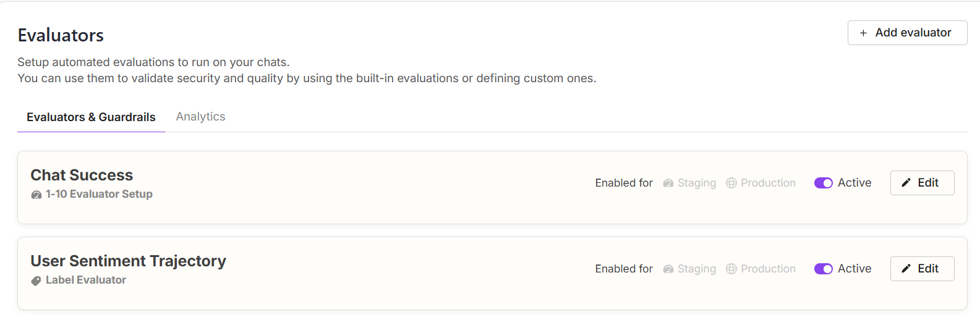The height and width of the screenshot is (325, 980).
Task: Turn off User Sentiment Trajectory Active toggle
Action: click(x=824, y=269)
